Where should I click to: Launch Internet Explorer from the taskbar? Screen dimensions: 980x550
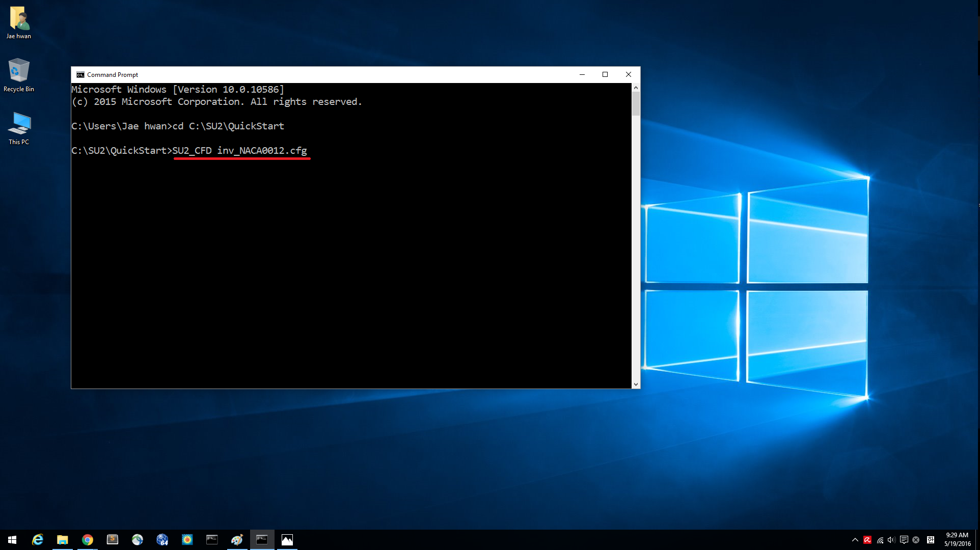[37, 540]
